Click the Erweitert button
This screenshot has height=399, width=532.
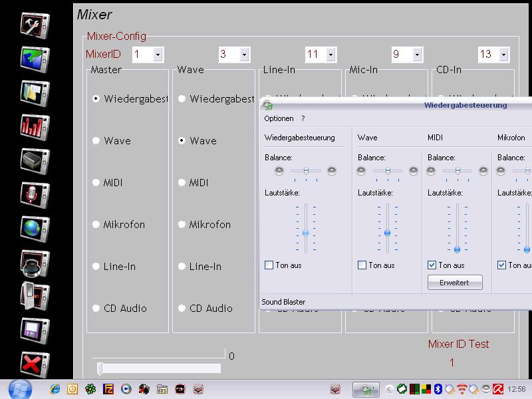(455, 283)
